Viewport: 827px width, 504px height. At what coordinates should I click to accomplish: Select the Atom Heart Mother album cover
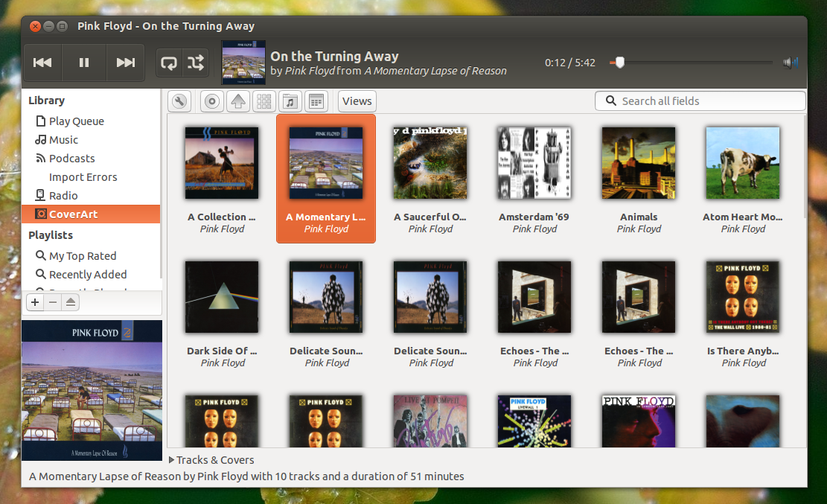[x=743, y=163]
